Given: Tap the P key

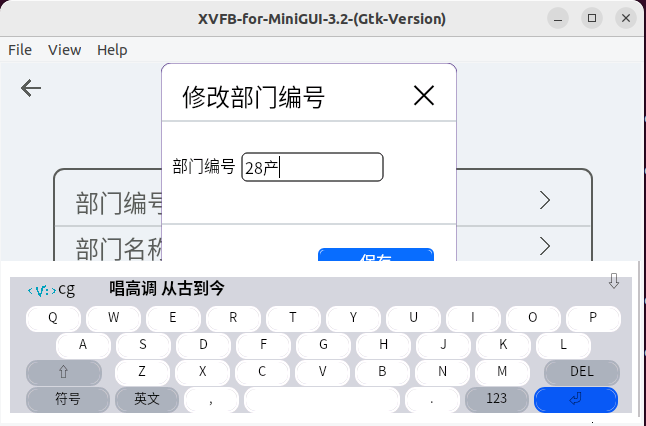Looking at the screenshot, I should 593,318.
